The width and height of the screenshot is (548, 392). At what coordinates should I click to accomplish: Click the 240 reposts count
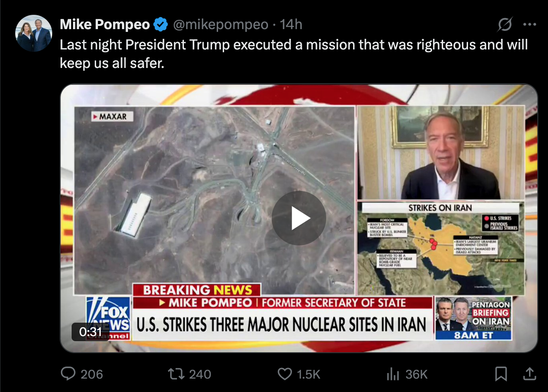[200, 374]
